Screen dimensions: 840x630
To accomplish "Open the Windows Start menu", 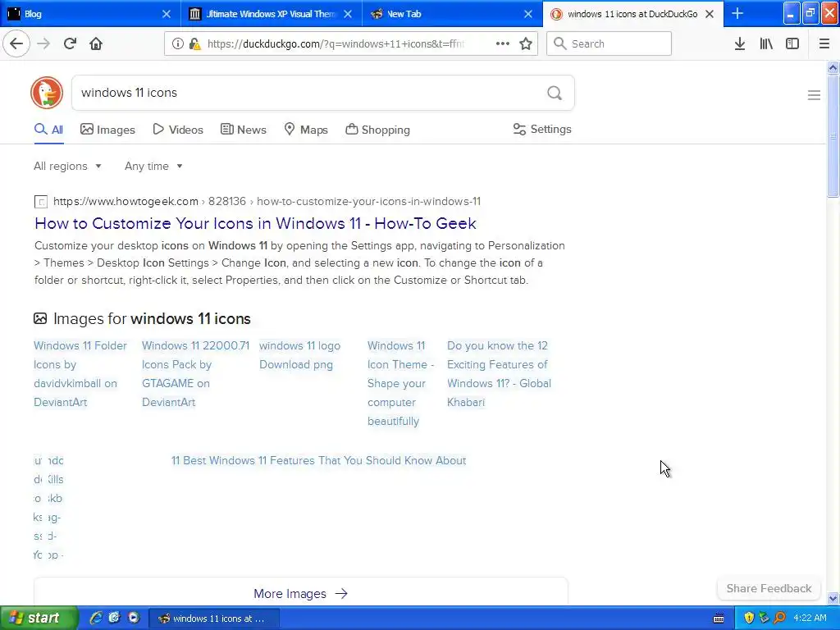I will 39,618.
